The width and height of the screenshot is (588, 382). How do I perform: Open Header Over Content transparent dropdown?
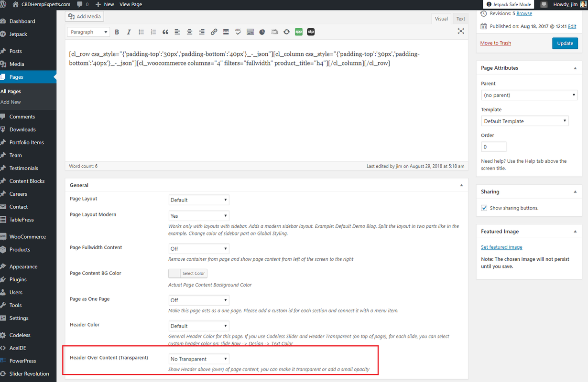coord(199,359)
